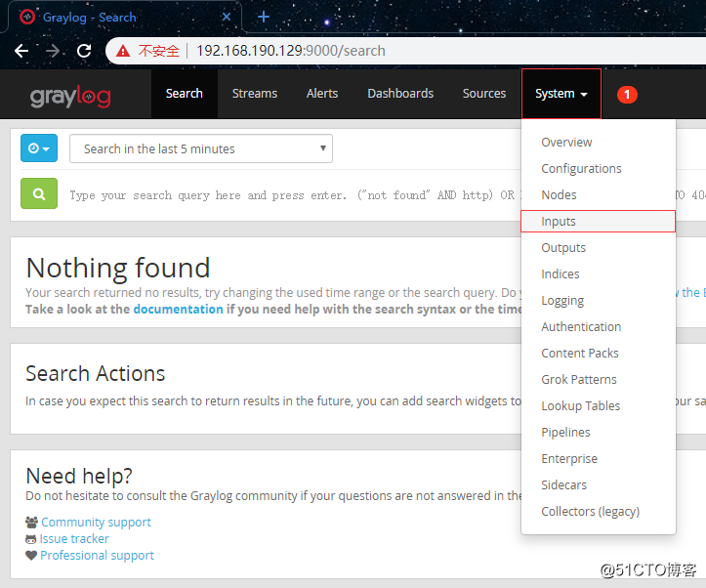Select Overview in the System menu
Screen dimensions: 706x588
(599, 143)
